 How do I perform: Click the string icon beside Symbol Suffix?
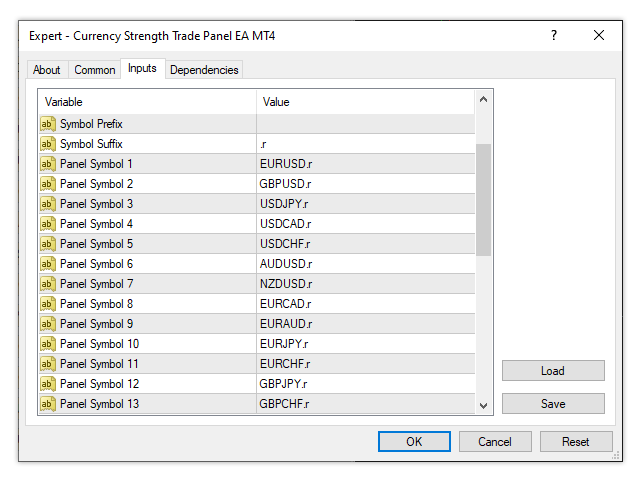(48, 144)
